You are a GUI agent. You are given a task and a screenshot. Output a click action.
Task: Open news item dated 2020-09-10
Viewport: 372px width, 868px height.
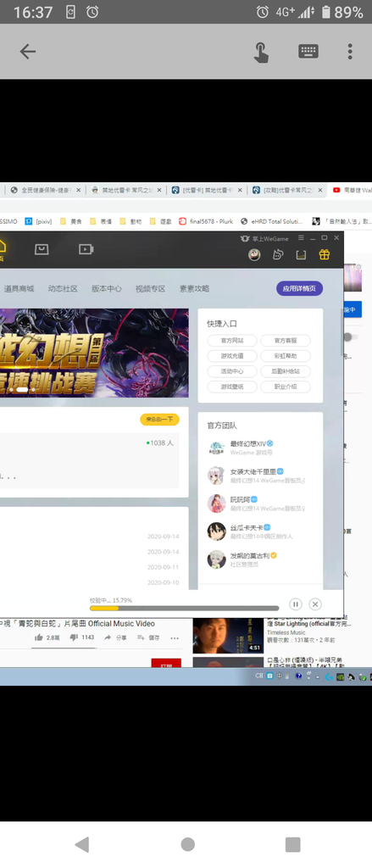(163, 583)
